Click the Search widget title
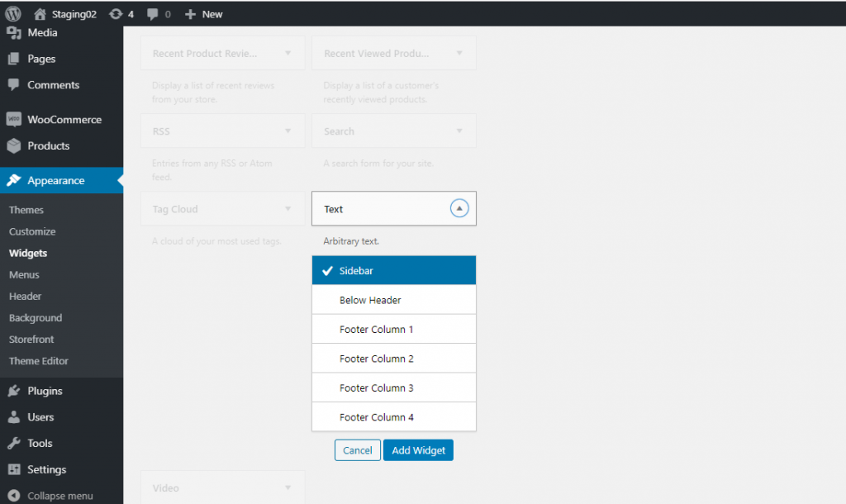 339,131
